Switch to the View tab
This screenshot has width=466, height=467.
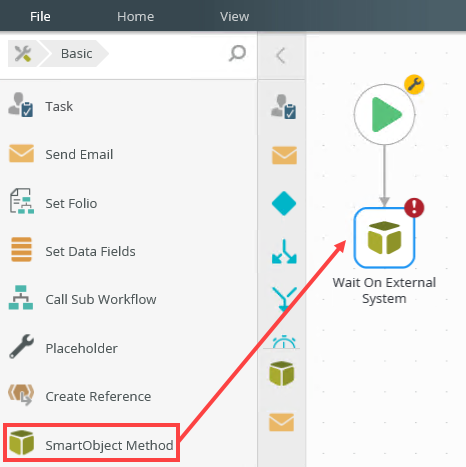[234, 16]
